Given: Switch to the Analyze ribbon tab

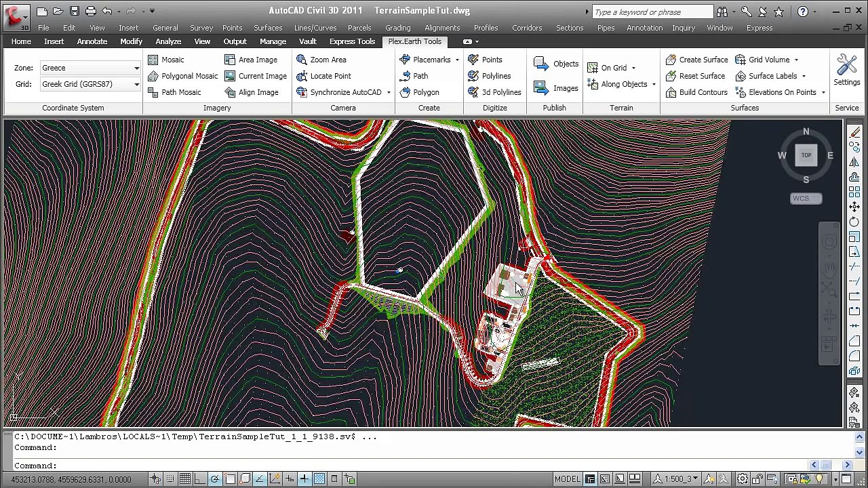Looking at the screenshot, I should click(168, 41).
